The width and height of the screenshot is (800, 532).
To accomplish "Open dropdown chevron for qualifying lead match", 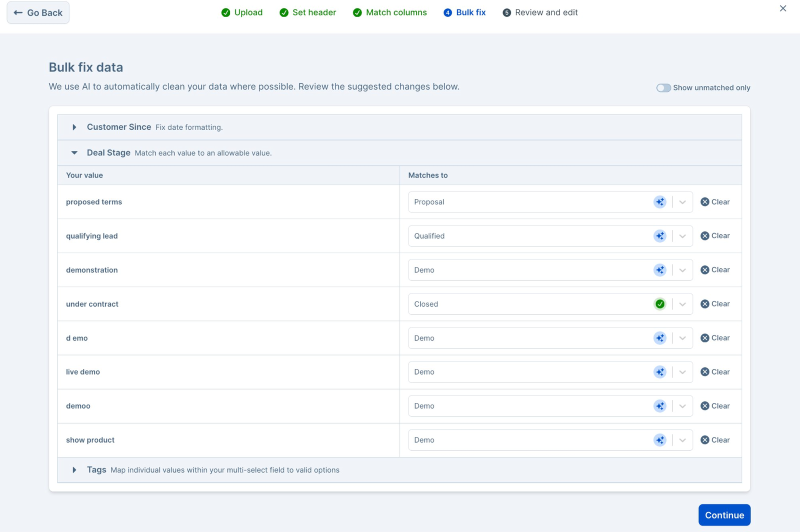I will coord(682,236).
